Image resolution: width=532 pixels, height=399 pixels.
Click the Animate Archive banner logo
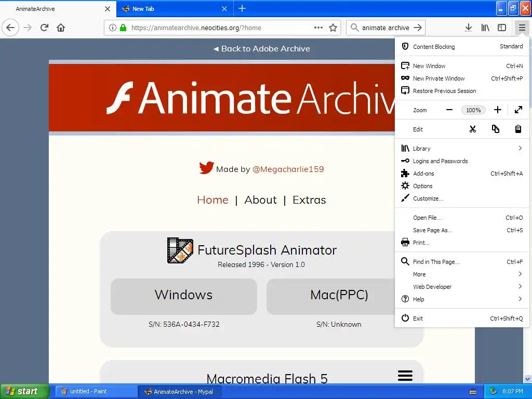tap(251, 98)
